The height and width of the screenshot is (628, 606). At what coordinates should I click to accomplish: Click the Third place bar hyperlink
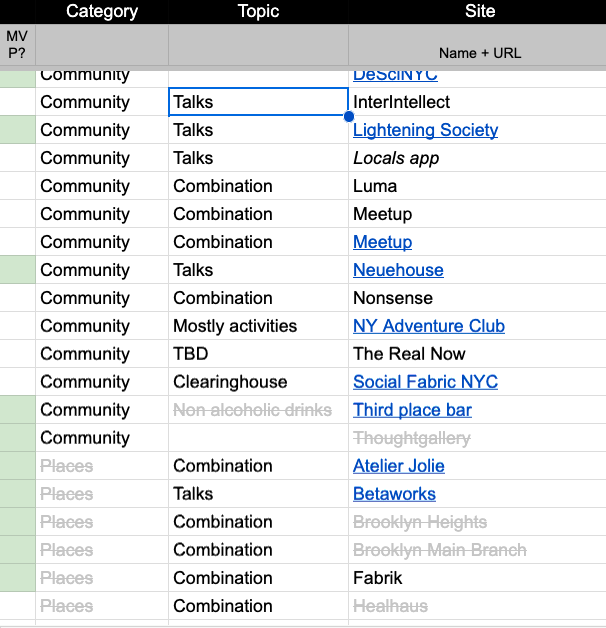[x=412, y=410]
